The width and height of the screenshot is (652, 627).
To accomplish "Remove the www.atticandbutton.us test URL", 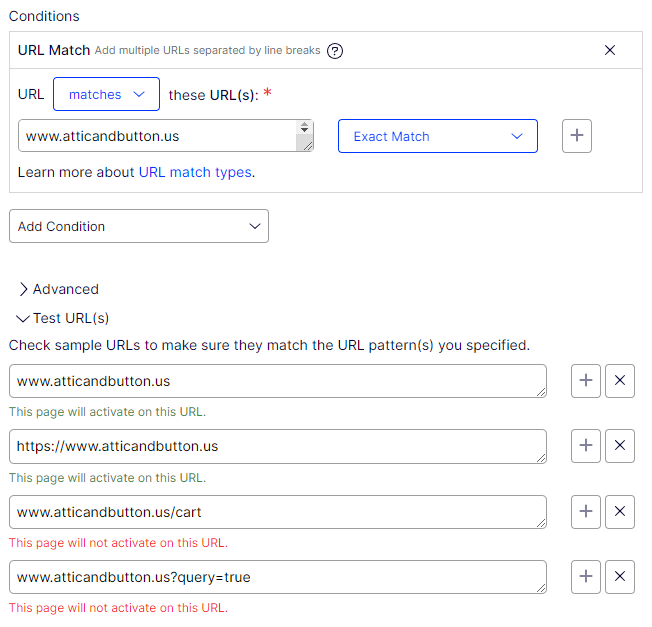I will (620, 381).
